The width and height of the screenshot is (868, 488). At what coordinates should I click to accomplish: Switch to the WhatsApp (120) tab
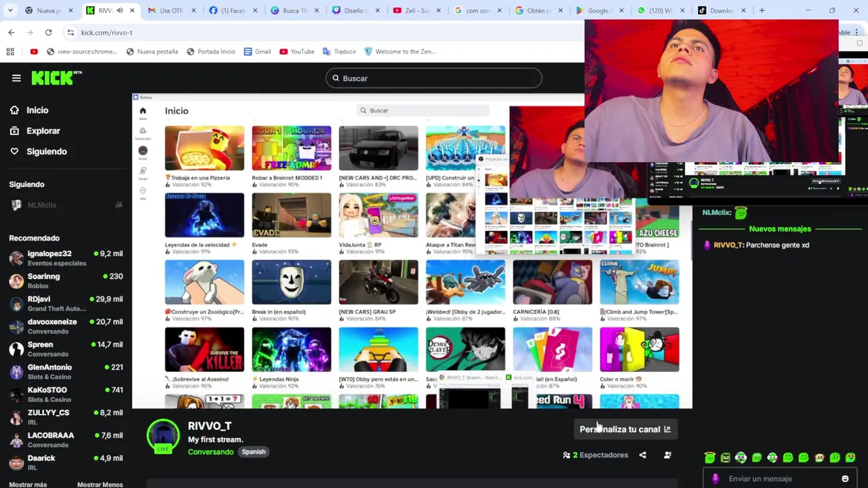(660, 10)
